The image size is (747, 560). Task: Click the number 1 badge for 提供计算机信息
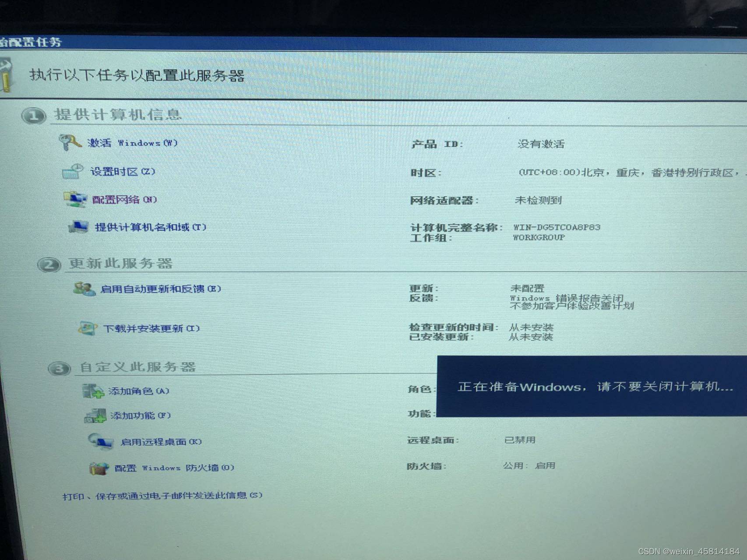34,116
